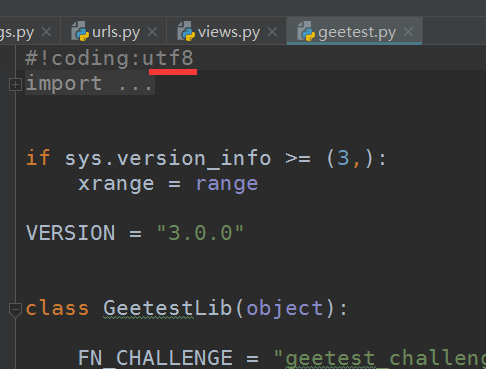Click the geetest.py Python file icon
486x369 pixels.
click(x=306, y=31)
